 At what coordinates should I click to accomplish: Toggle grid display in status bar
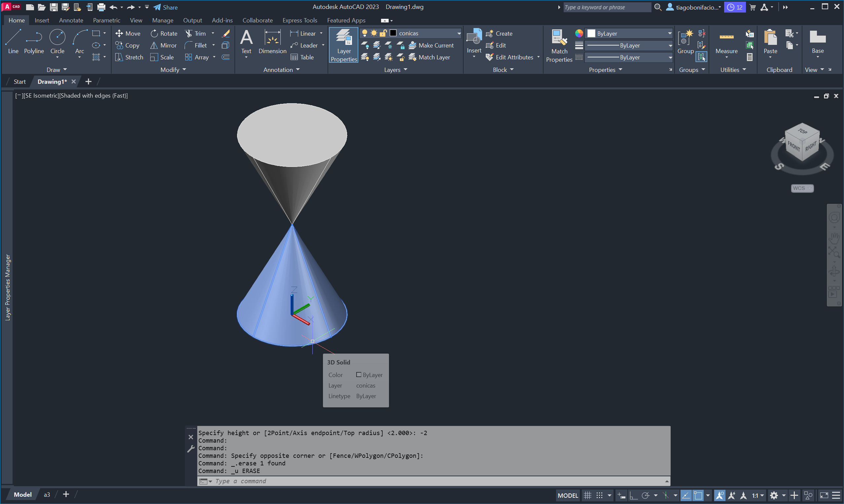pos(587,495)
